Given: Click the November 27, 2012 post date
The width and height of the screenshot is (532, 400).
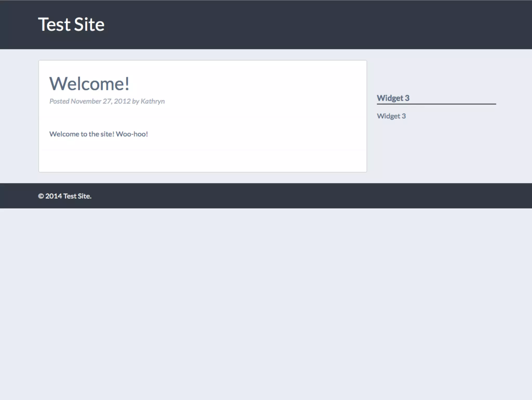Looking at the screenshot, I should [101, 101].
